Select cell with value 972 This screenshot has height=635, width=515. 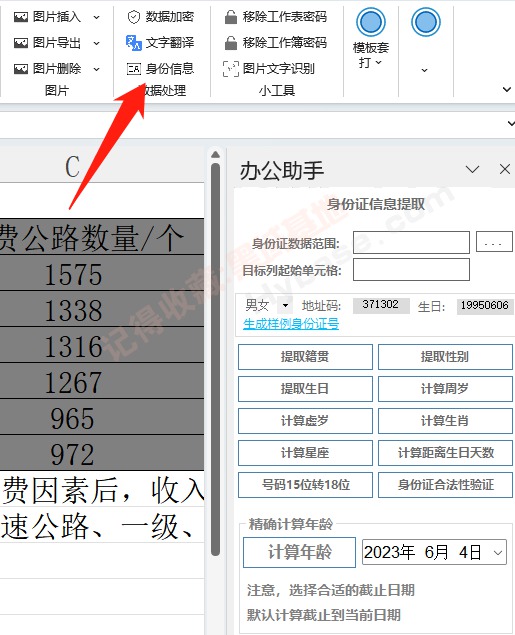point(102,453)
